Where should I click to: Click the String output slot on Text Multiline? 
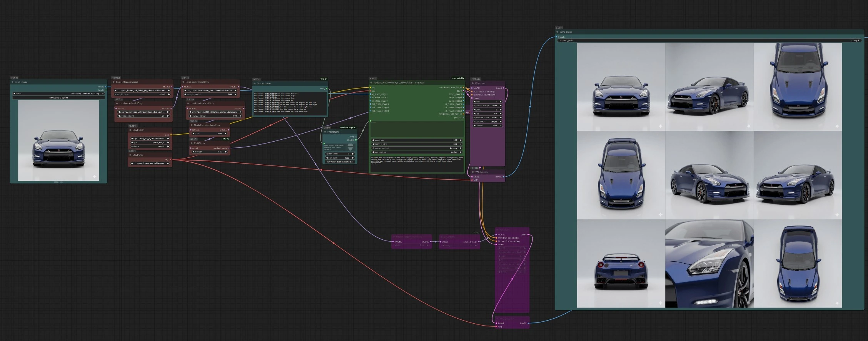click(x=327, y=89)
